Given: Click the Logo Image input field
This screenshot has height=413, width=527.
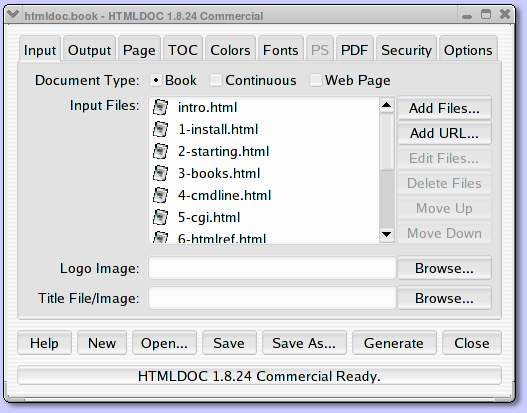Looking at the screenshot, I should click(272, 268).
